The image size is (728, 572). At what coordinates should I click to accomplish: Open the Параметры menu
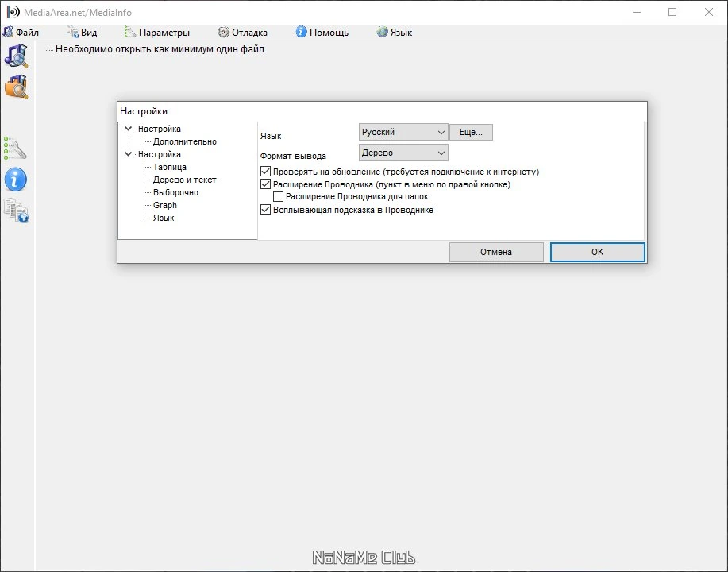157,32
